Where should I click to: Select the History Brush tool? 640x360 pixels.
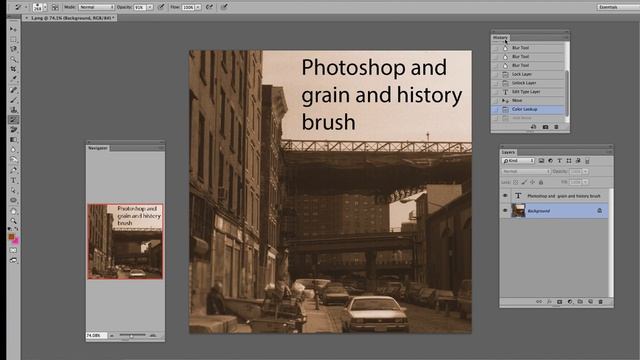(x=13, y=120)
